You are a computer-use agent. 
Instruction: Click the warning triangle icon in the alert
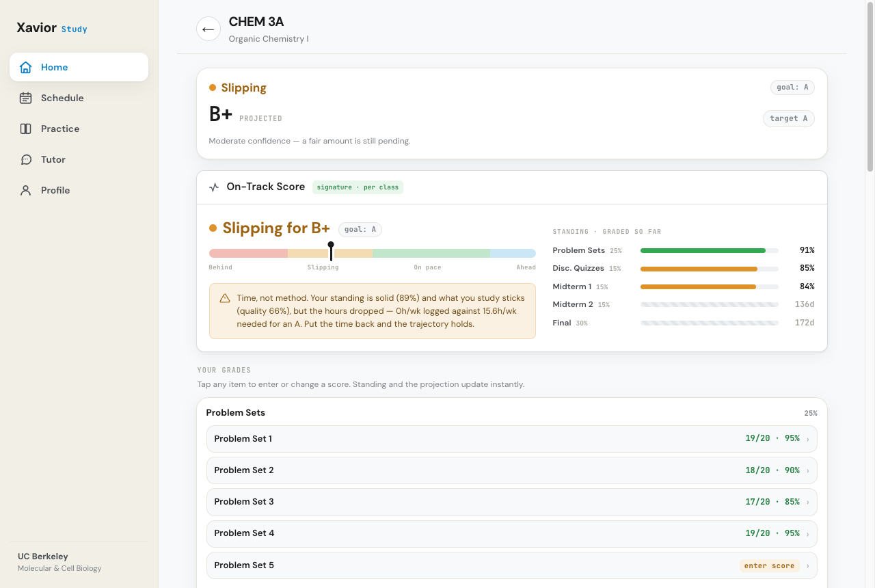(x=225, y=299)
